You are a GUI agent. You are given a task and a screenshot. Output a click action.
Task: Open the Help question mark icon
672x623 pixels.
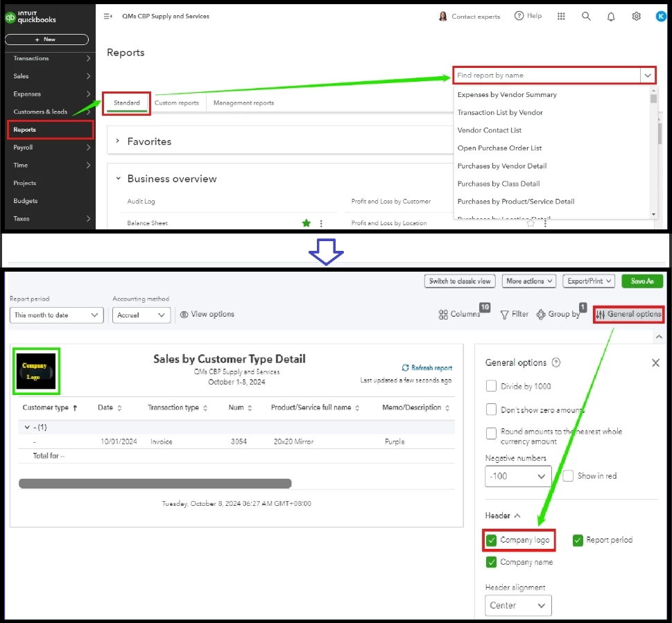[x=519, y=16]
